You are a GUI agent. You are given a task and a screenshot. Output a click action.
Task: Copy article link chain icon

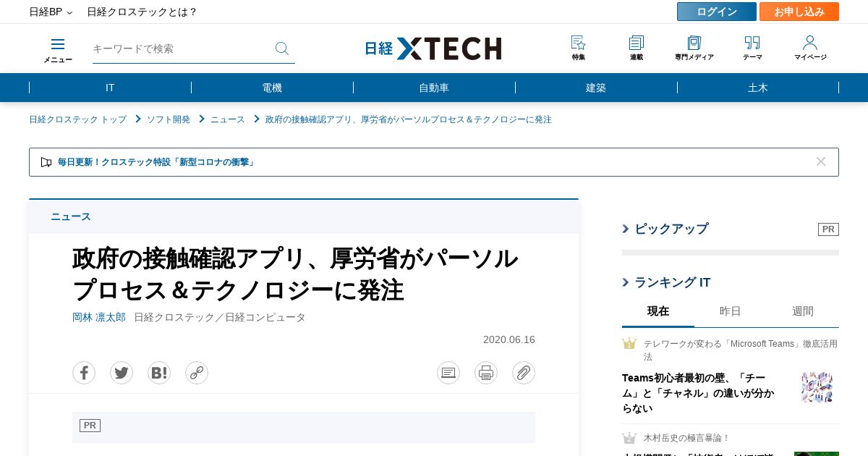(x=197, y=373)
